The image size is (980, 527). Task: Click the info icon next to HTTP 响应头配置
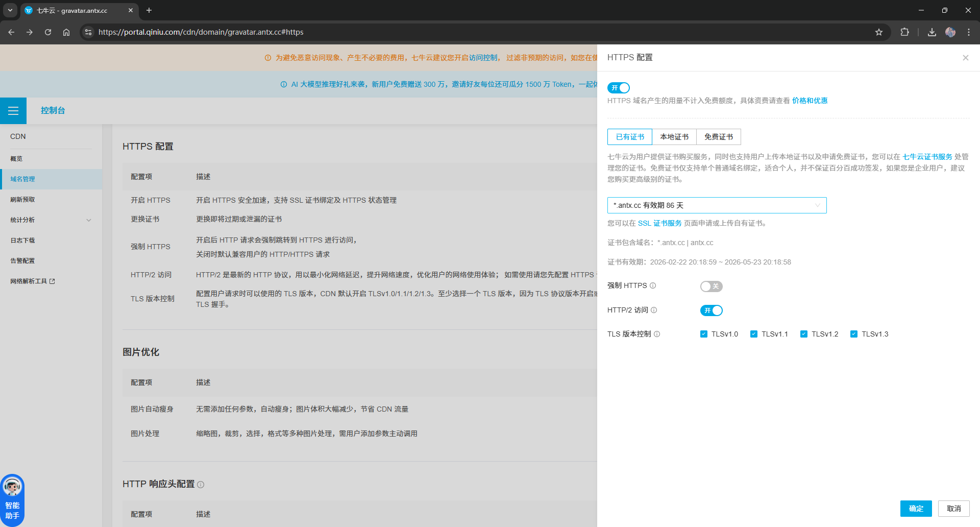201,485
